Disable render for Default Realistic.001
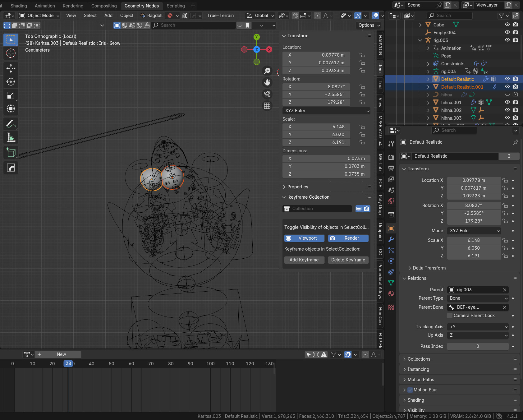The image size is (523, 420). click(x=515, y=87)
